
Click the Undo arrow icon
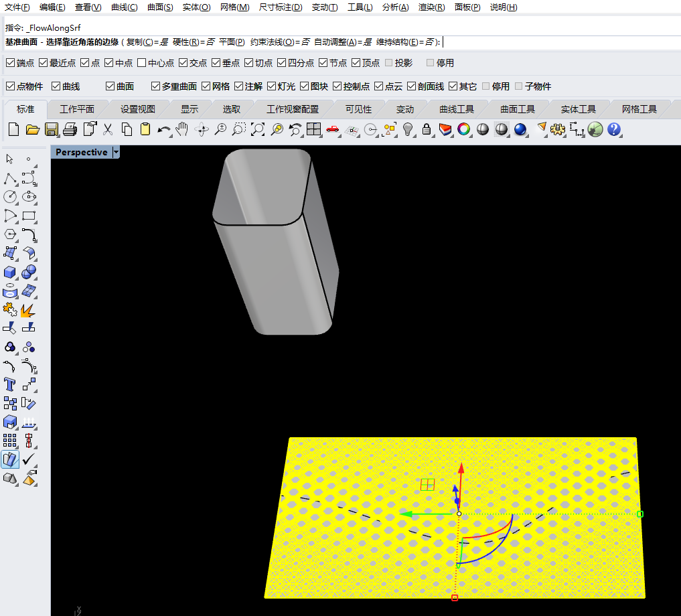[x=164, y=129]
